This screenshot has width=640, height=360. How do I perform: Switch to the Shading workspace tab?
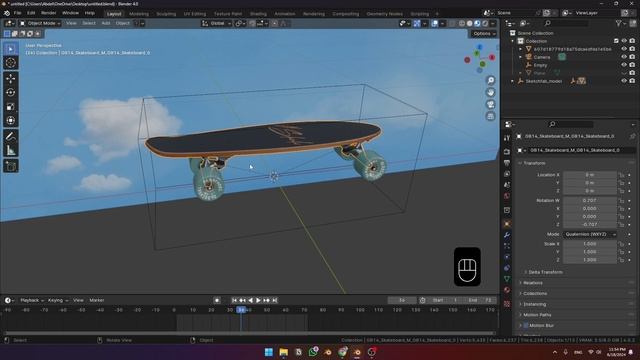click(258, 14)
